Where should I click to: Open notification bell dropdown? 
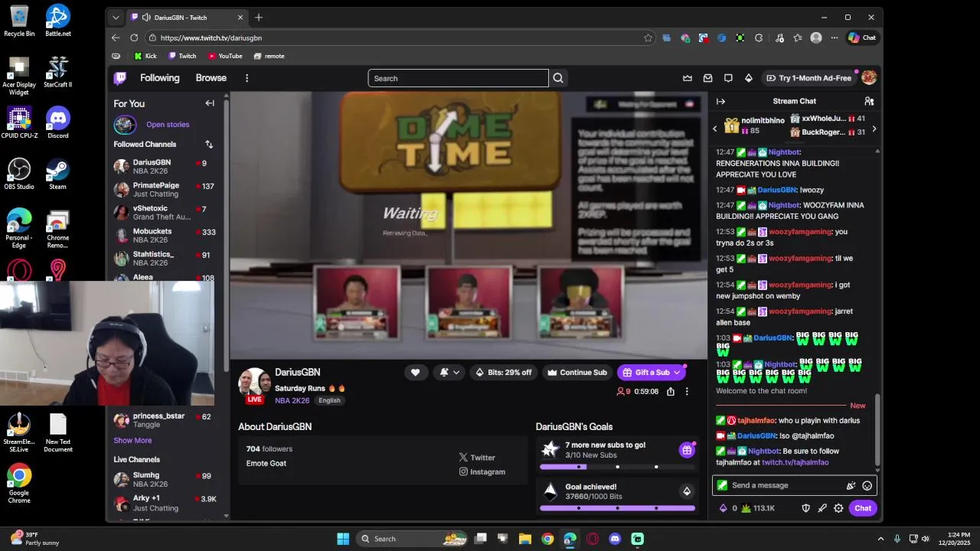click(x=449, y=373)
